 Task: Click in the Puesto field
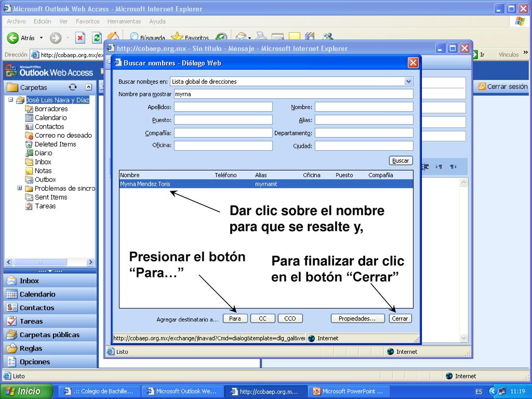pyautogui.click(x=223, y=120)
